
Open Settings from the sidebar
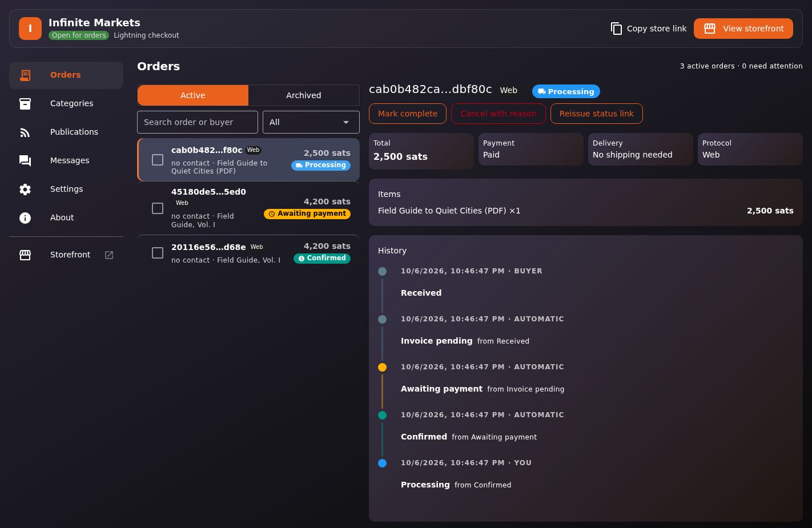[x=66, y=189]
